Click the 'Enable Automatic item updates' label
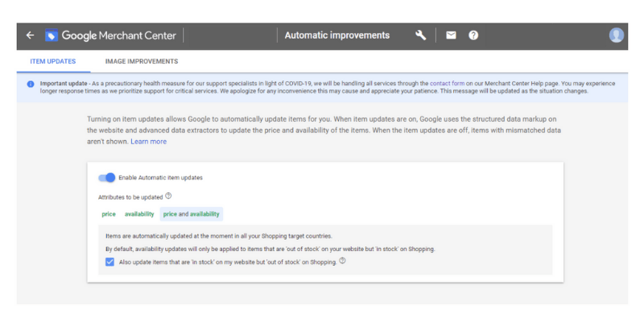This screenshot has height=322, width=644. click(x=160, y=178)
